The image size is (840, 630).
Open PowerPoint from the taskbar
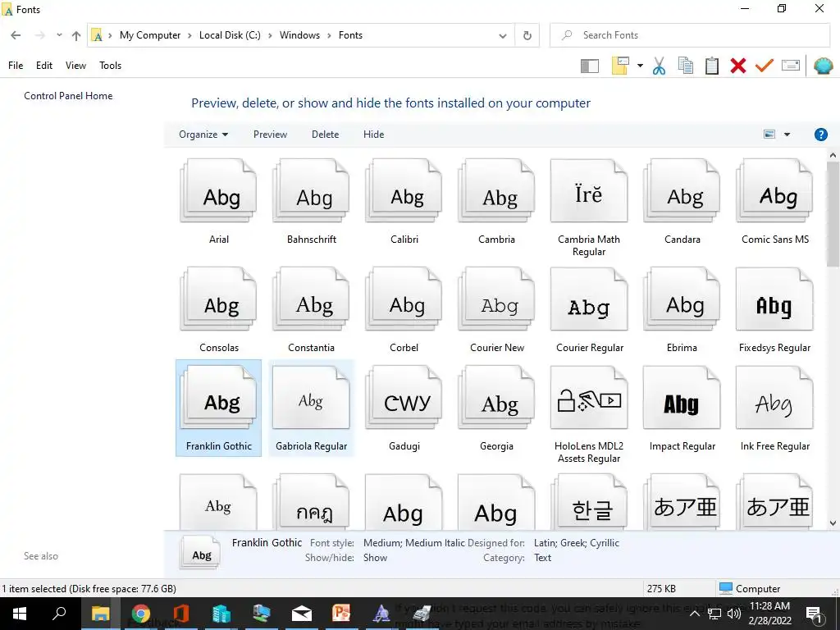341,614
